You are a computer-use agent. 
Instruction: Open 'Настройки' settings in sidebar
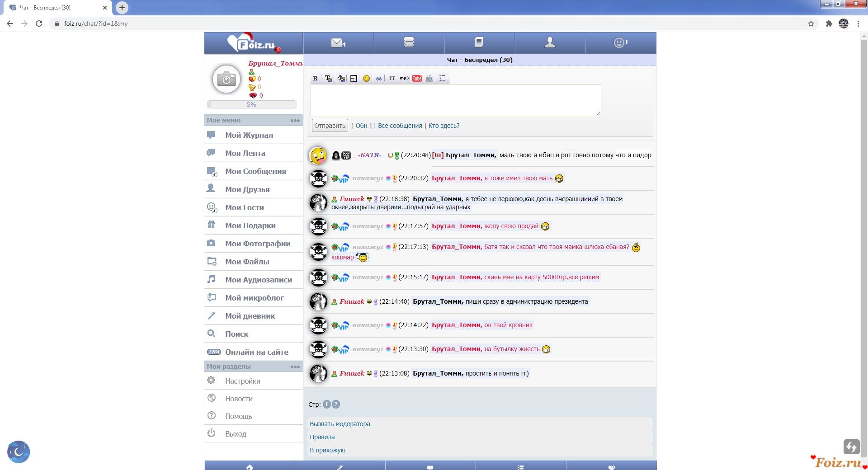(242, 381)
